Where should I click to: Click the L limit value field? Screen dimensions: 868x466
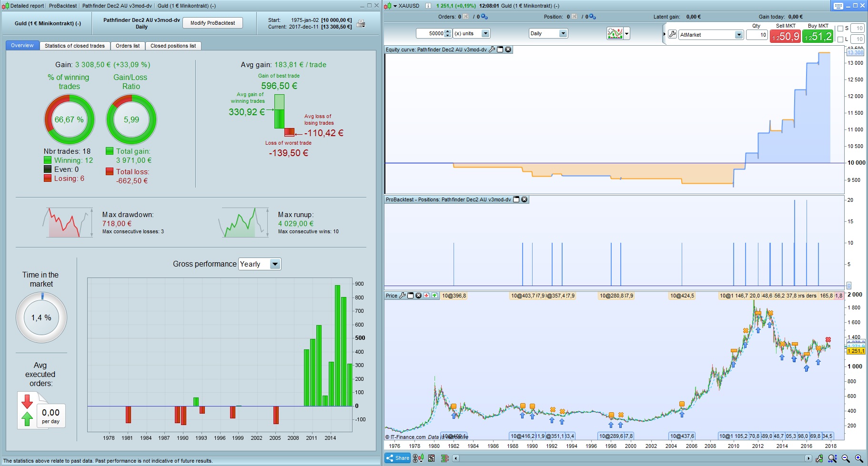[858, 40]
